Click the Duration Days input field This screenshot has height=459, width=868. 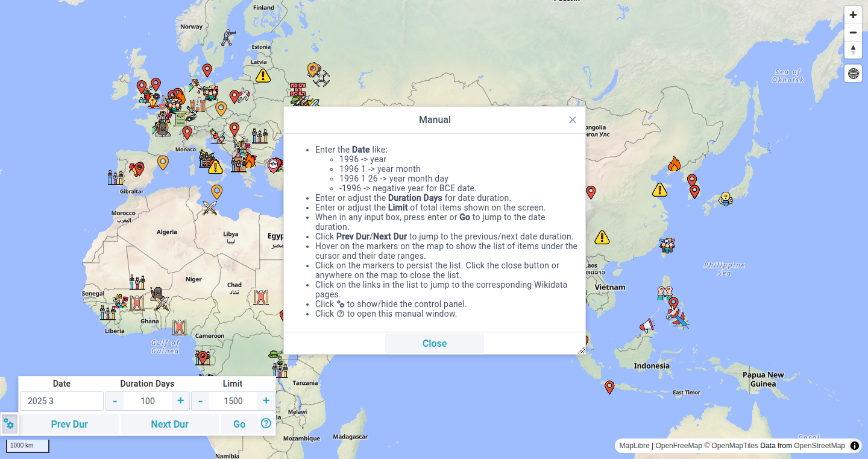148,401
